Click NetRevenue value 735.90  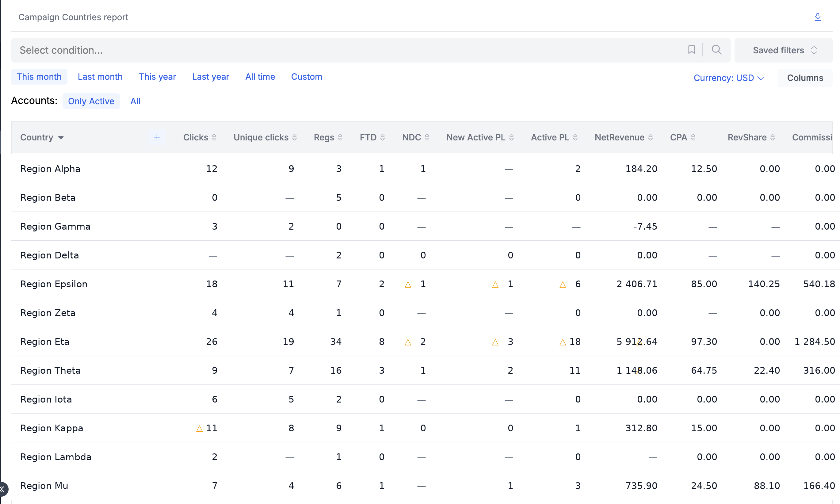[x=641, y=486]
